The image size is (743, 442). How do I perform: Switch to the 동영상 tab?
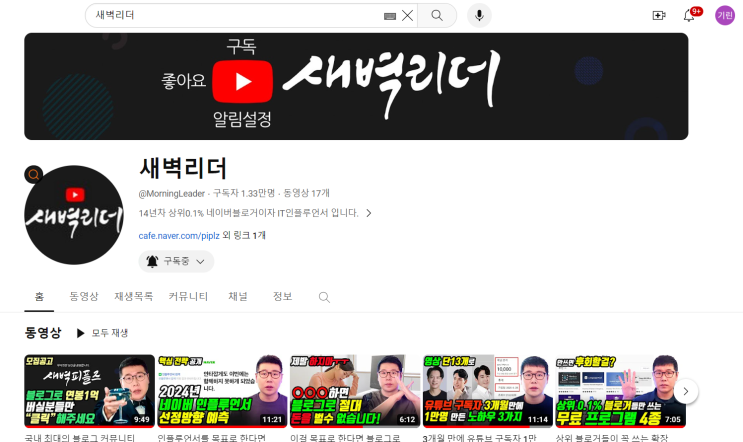coord(84,297)
